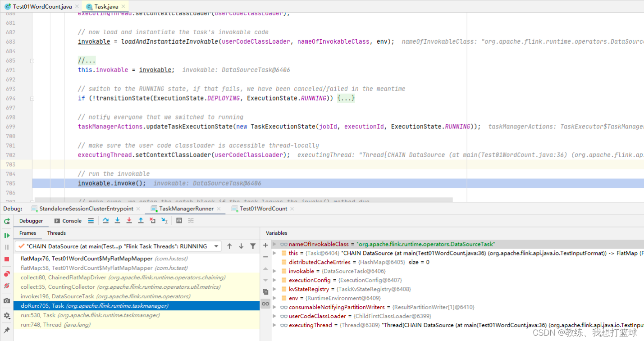Step out of current method
This screenshot has height=341, width=644.
141,221
